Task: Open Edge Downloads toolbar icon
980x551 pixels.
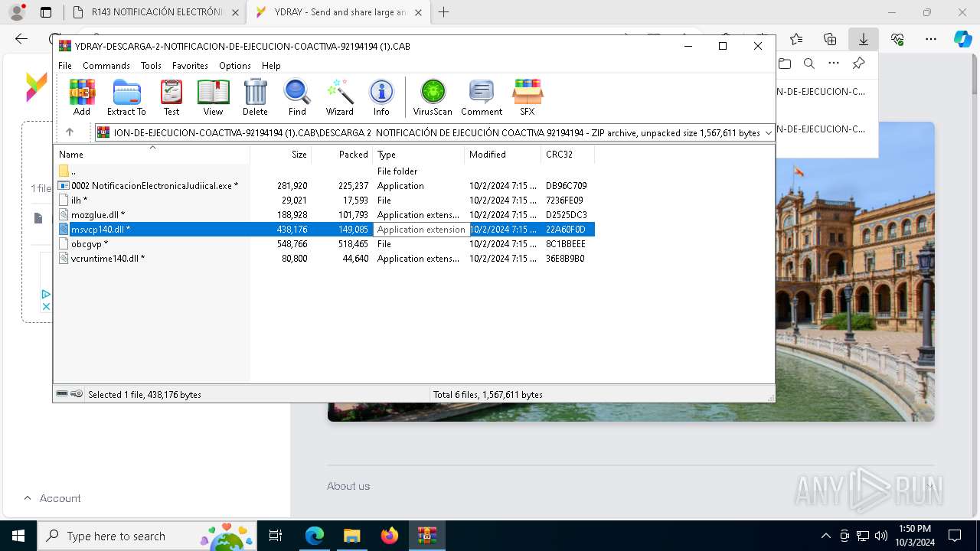Action: tap(864, 39)
